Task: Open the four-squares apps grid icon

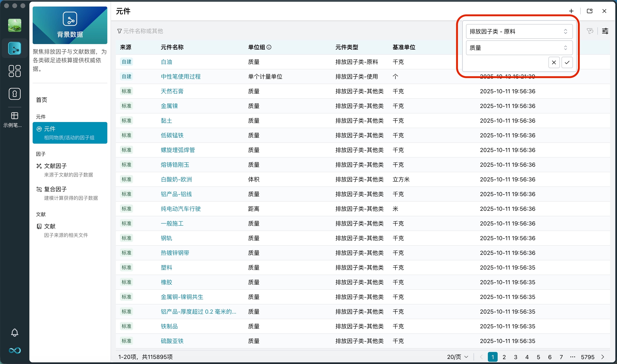Action: [x=14, y=71]
